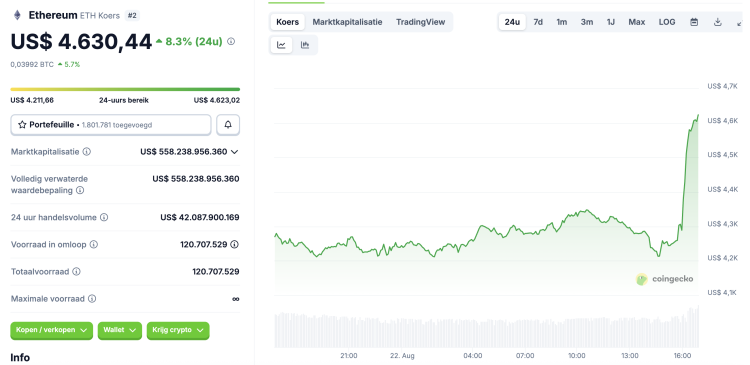Click the US$ 4.623,02 range high value
Viewport: 750px width, 365px height.
pyautogui.click(x=217, y=100)
